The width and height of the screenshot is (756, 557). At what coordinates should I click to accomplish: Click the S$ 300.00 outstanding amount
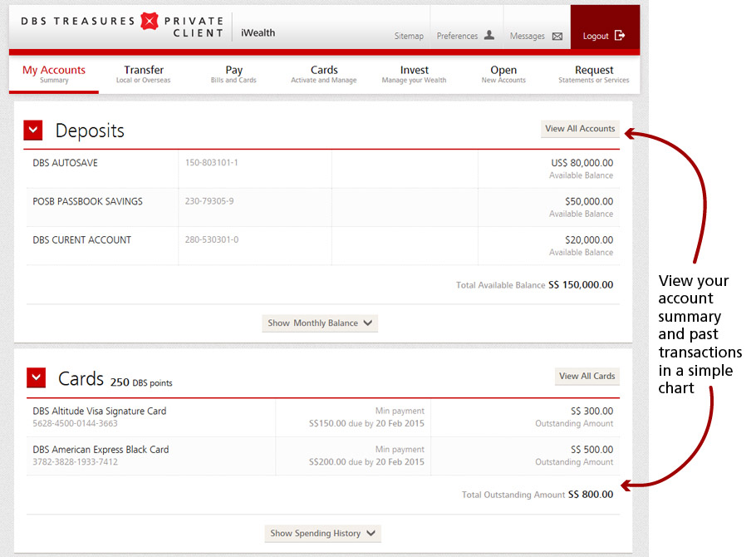click(592, 412)
